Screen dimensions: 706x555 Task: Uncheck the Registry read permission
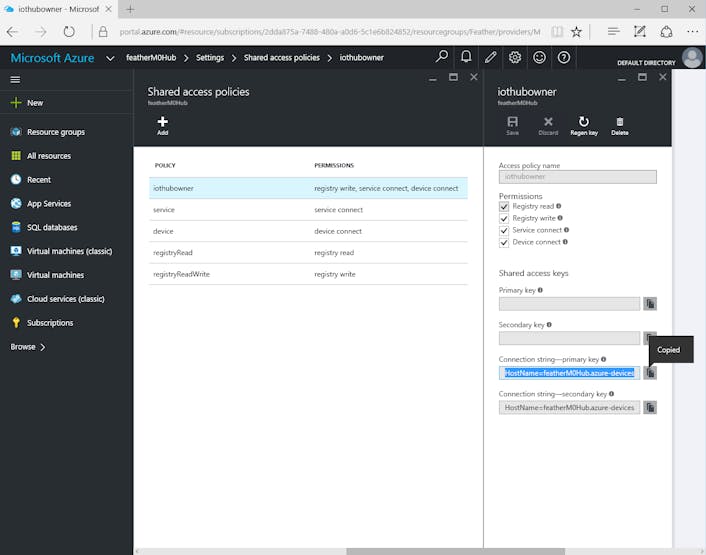(504, 207)
